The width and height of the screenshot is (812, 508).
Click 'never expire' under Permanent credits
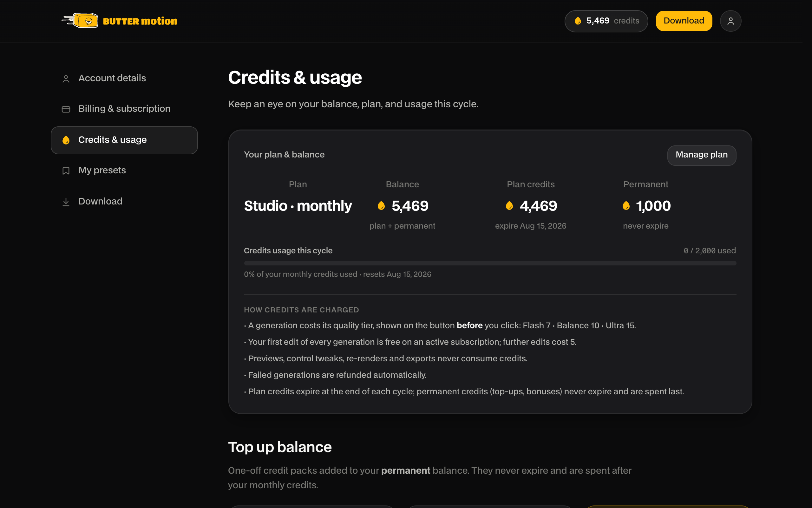point(645,226)
